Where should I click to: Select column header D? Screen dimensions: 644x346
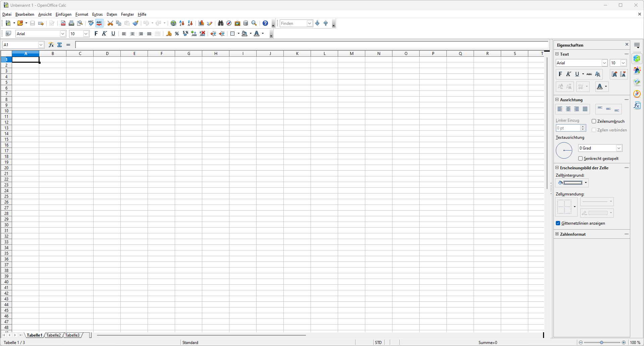(x=107, y=54)
